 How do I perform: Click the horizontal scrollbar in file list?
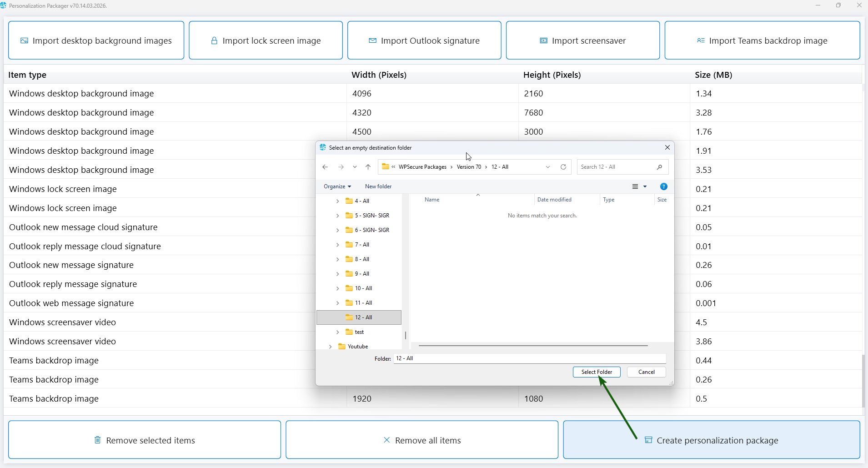pos(533,346)
